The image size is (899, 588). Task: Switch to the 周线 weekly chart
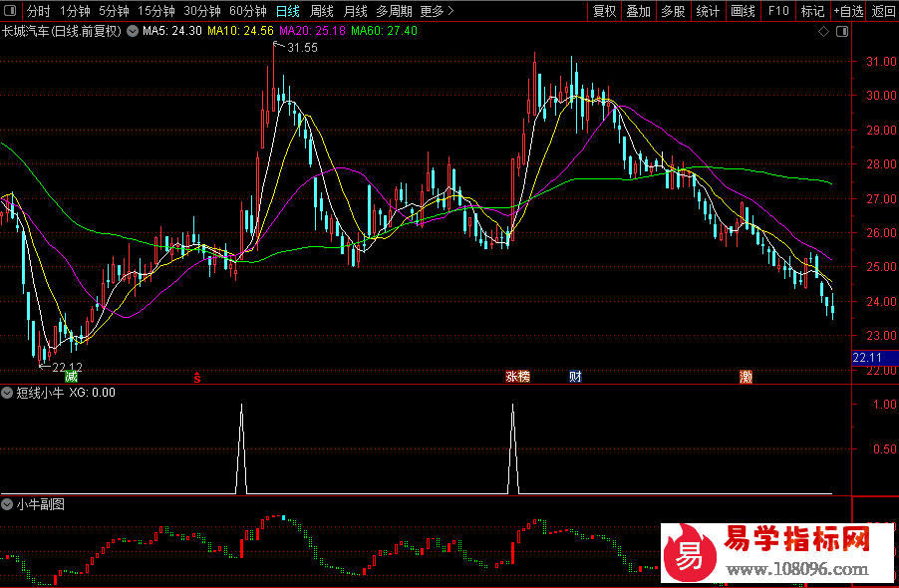[x=322, y=11]
